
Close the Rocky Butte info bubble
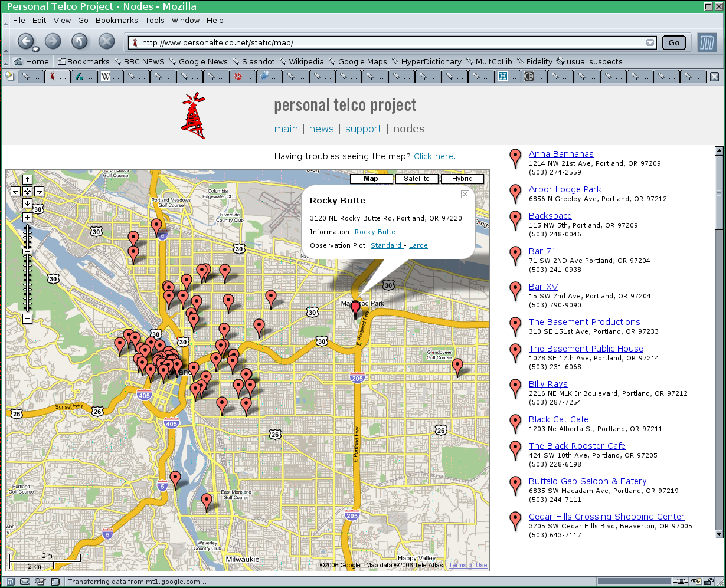point(465,194)
